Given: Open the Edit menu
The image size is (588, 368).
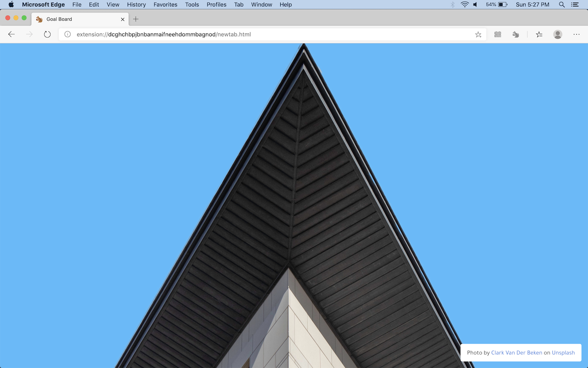Looking at the screenshot, I should coord(94,5).
